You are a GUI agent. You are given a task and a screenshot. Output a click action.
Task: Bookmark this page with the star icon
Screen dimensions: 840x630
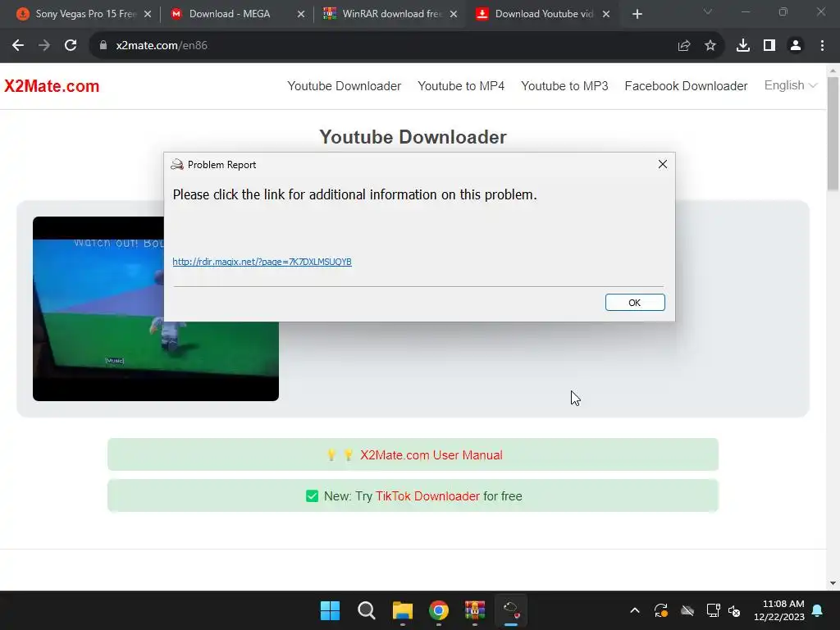tap(710, 46)
